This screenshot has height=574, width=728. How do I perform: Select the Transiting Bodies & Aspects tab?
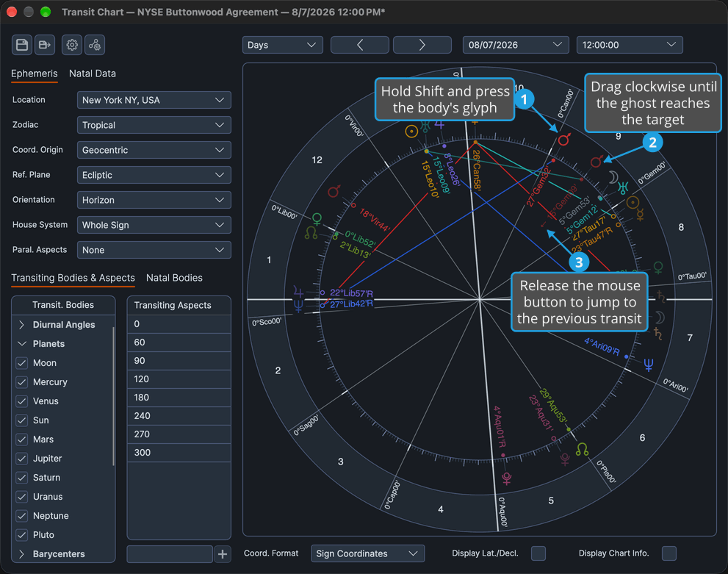(x=73, y=278)
